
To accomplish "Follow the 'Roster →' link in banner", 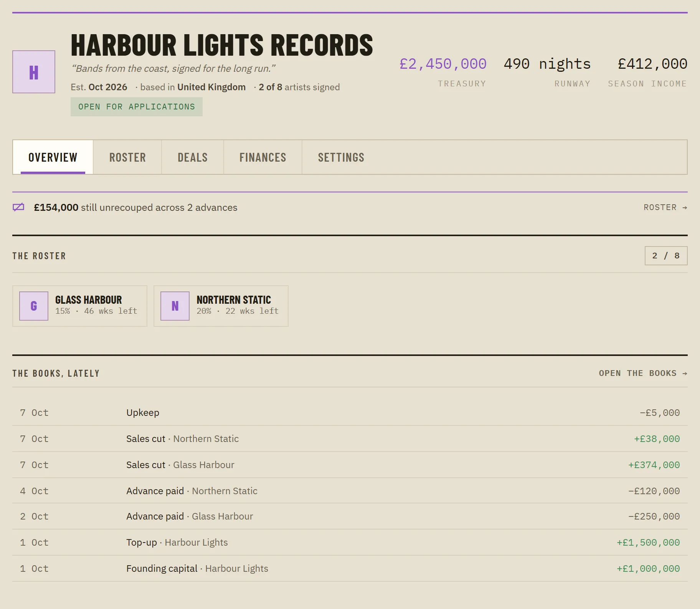I will coord(665,207).
